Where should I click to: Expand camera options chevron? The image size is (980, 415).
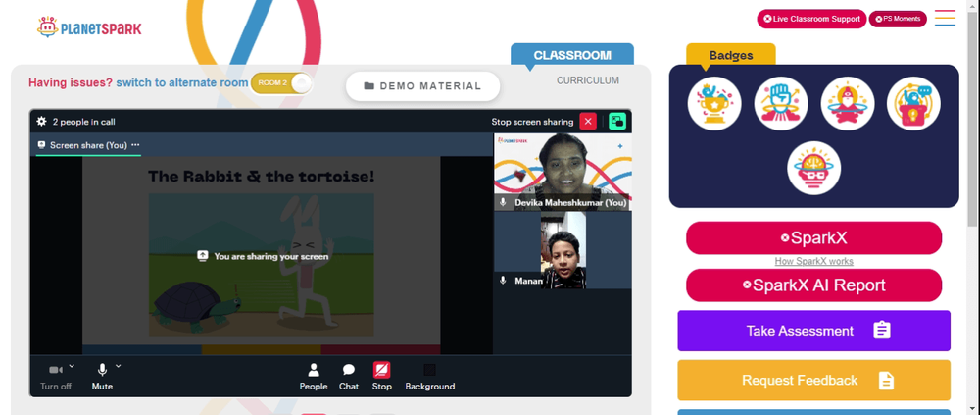point(72,366)
